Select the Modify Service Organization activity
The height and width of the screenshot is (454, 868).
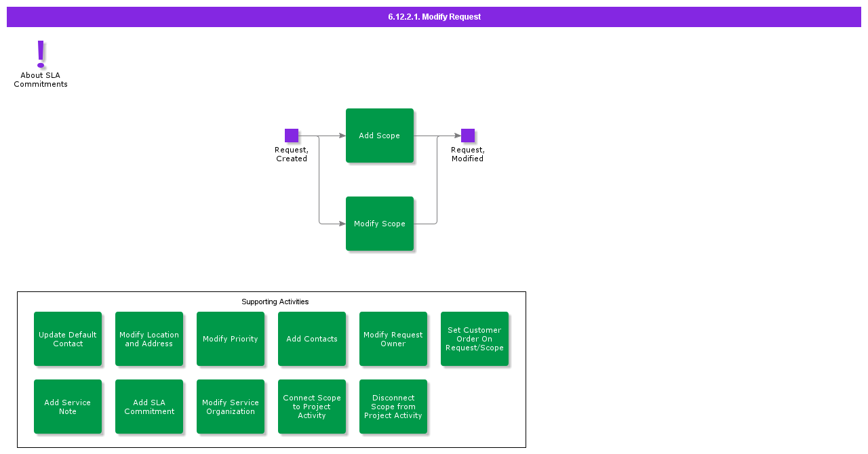pos(231,407)
